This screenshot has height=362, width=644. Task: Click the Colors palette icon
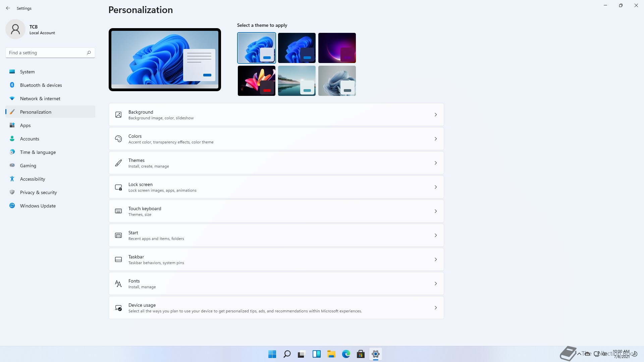click(118, 139)
